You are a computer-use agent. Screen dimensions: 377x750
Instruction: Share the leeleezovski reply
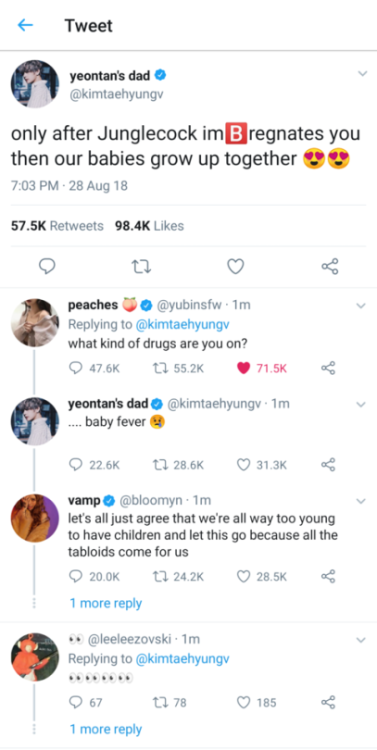[x=328, y=702]
